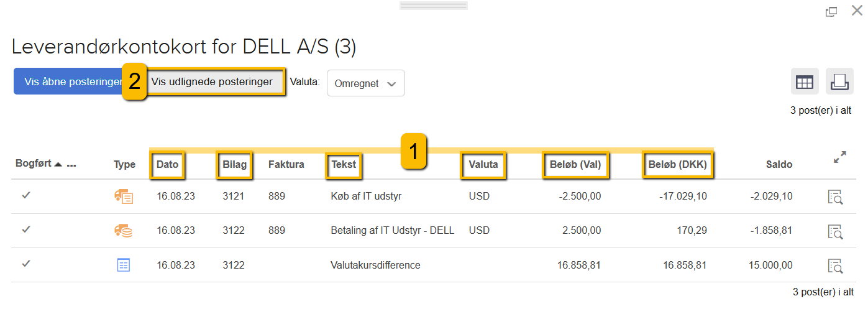Open the Valuta Omregnet dropdown

365,83
